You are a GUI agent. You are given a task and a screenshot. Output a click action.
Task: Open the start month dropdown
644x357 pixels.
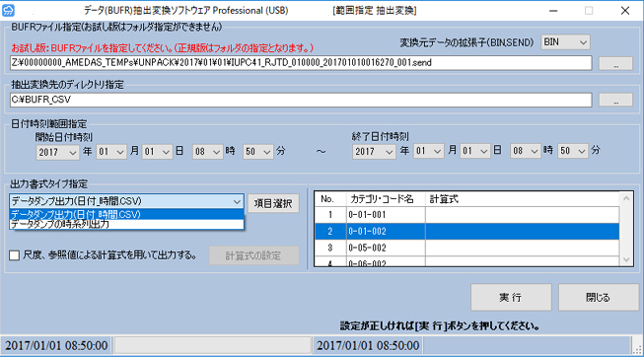click(x=111, y=152)
